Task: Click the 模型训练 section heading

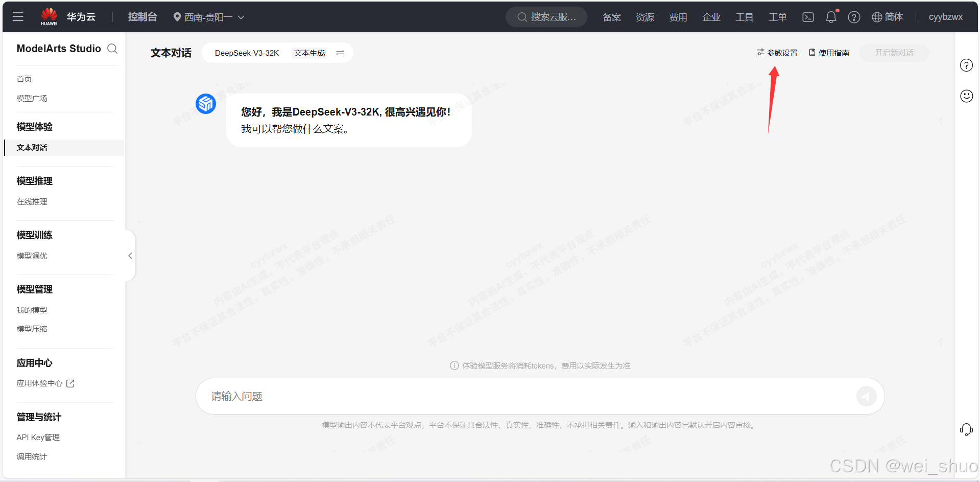Action: [x=34, y=235]
